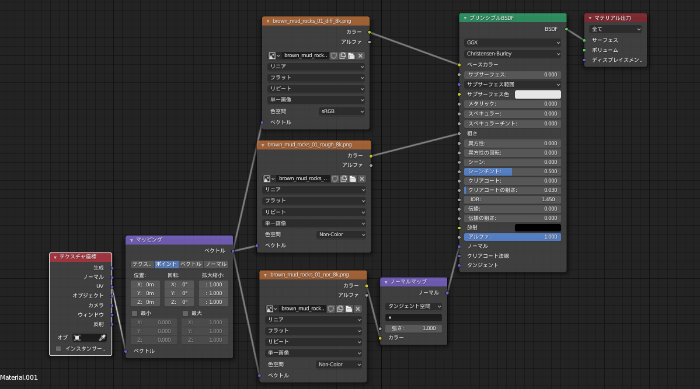
Task: Collapse the マッピング node
Action: (x=131, y=240)
